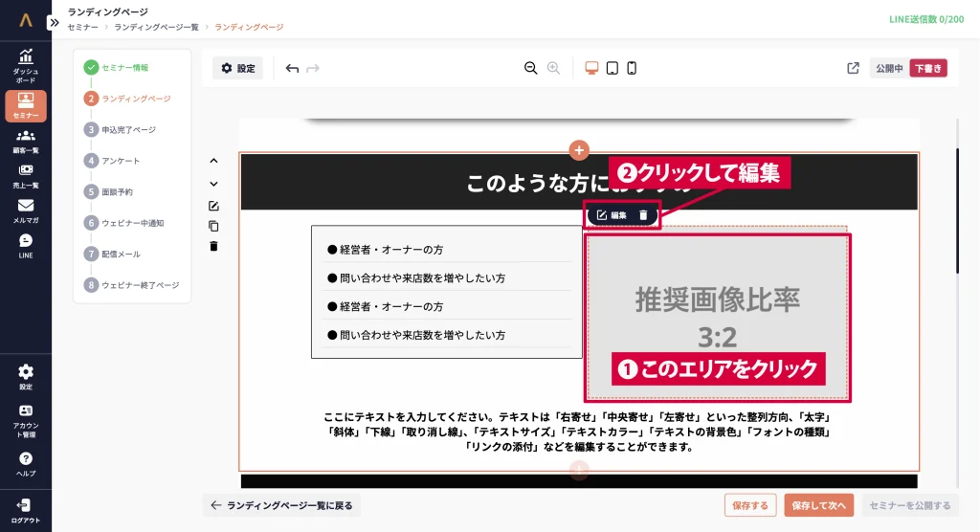The width and height of the screenshot is (980, 532).
Task: Switch to smartphone preview icon
Action: [632, 68]
